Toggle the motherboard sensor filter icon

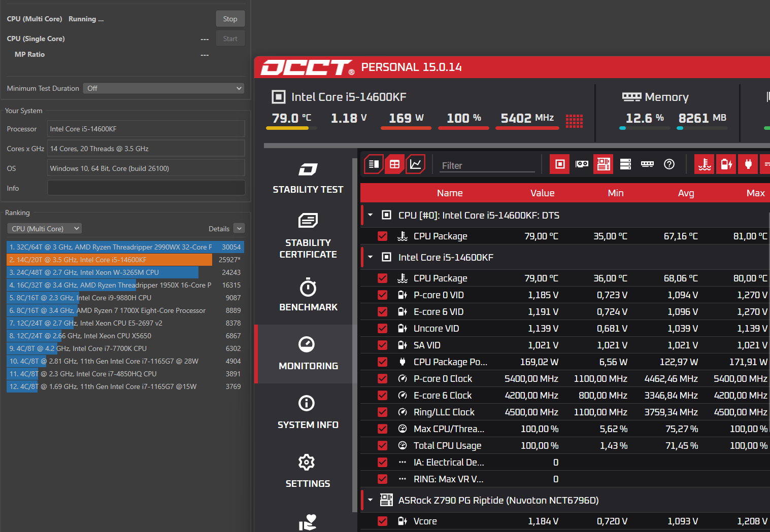pyautogui.click(x=604, y=164)
